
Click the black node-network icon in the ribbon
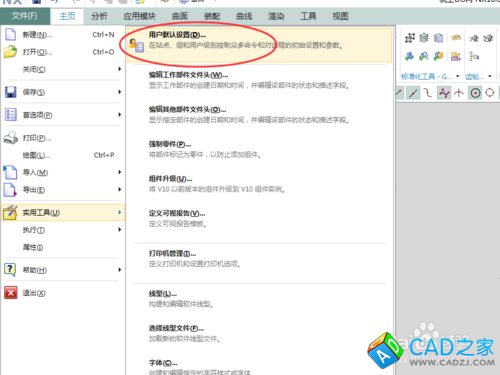click(410, 38)
